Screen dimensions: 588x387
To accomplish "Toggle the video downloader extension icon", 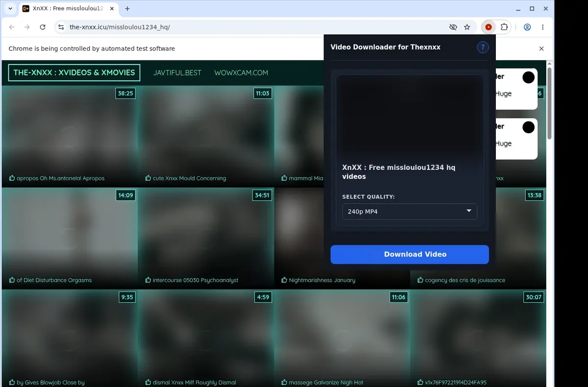I will (x=489, y=27).
